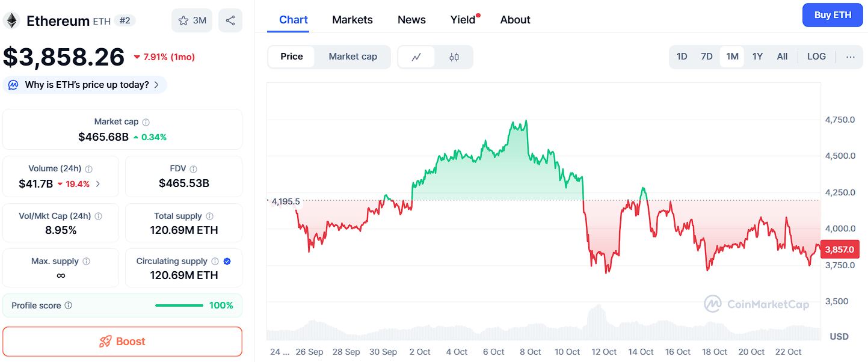Expand the Volume (24h) details chevron

tap(98, 184)
